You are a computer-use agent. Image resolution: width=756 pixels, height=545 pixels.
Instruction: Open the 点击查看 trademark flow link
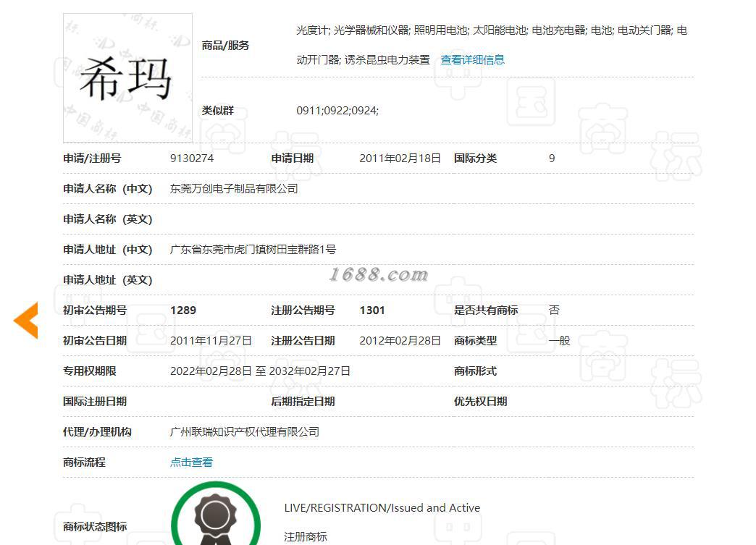pos(191,462)
